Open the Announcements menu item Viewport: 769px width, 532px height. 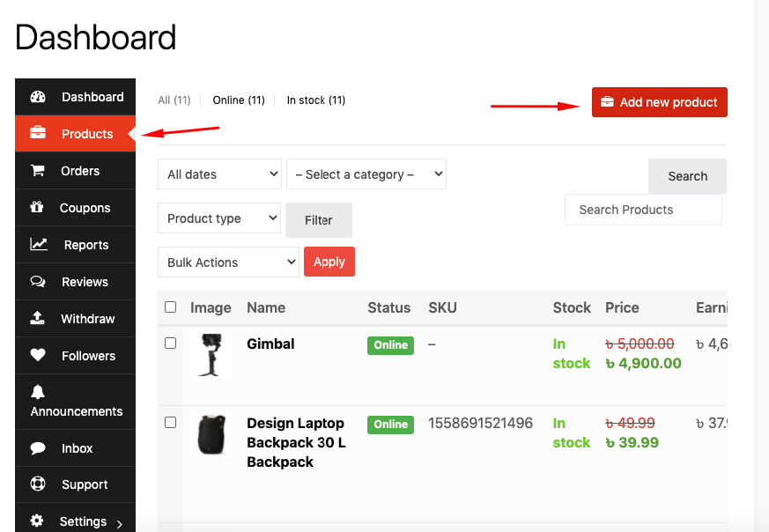76,402
